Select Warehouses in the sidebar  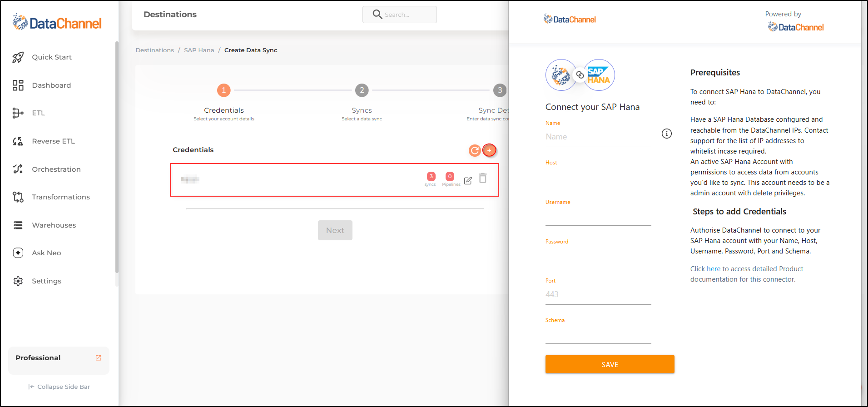54,225
